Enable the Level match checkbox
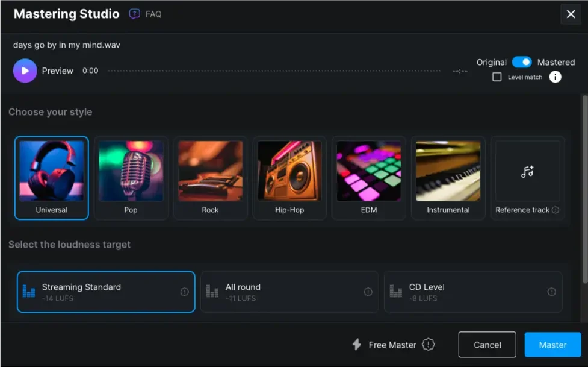Image resolution: width=588 pixels, height=367 pixels. pyautogui.click(x=497, y=77)
